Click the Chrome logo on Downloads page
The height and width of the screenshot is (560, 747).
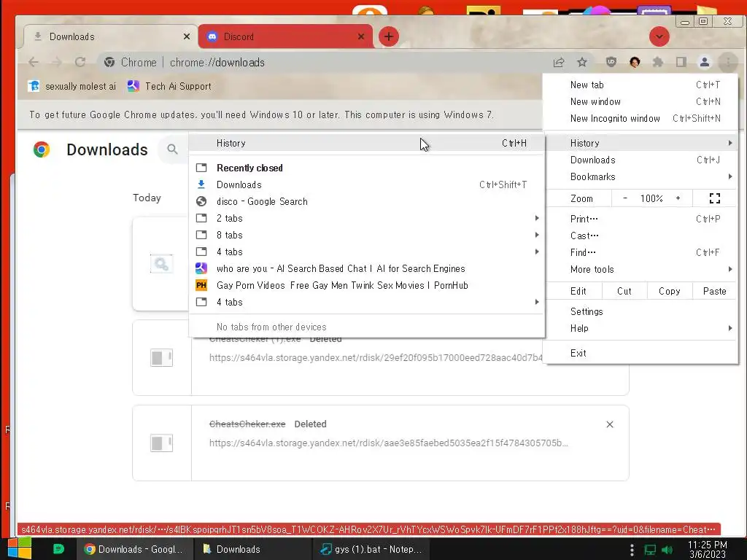coord(42,149)
